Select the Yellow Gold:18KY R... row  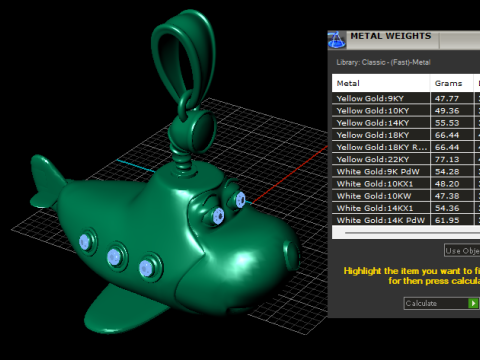(x=406, y=147)
